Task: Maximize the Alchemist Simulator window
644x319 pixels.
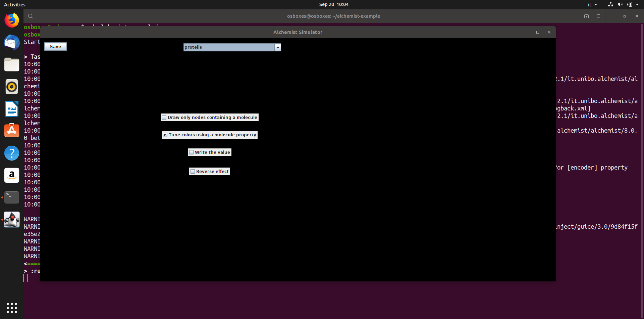Action: tap(538, 32)
